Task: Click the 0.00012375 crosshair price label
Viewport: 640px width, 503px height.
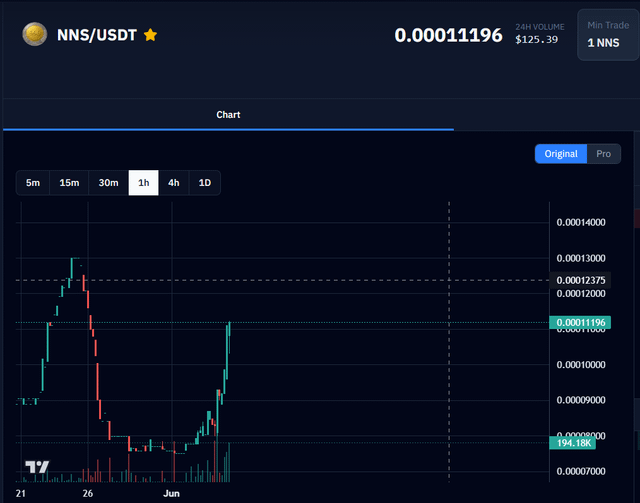Action: (580, 280)
